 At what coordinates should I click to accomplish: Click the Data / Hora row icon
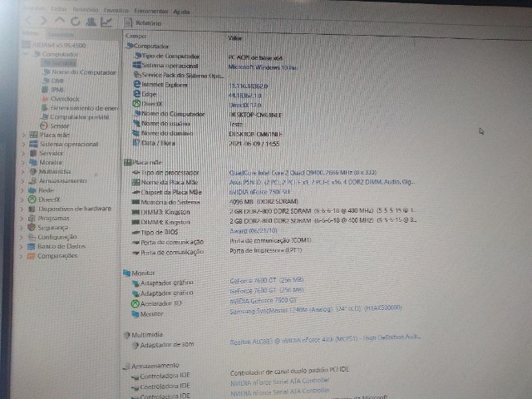(136, 143)
